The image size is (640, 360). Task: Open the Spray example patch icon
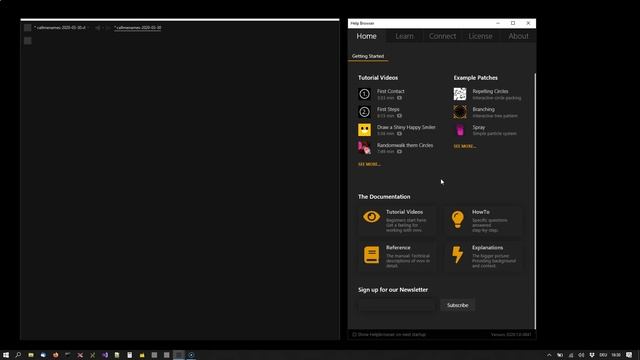(x=460, y=130)
